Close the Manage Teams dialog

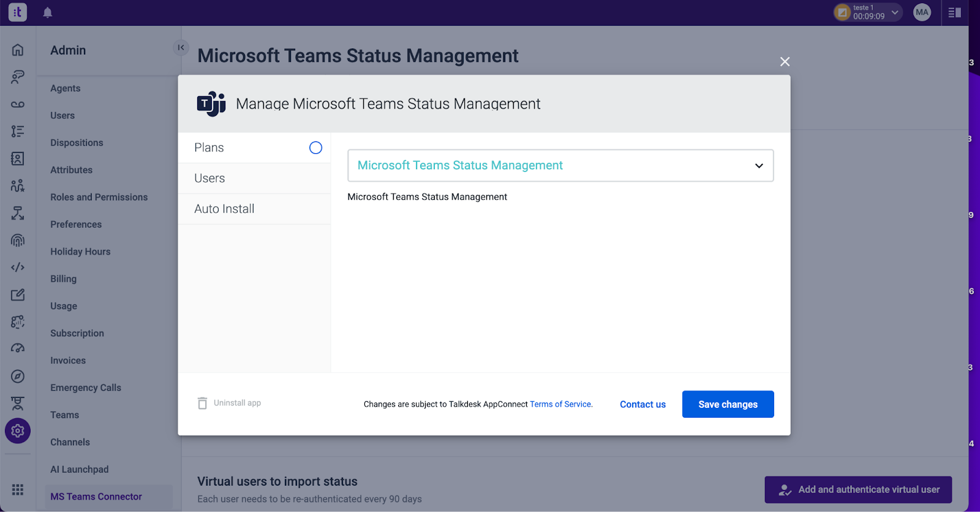point(785,61)
